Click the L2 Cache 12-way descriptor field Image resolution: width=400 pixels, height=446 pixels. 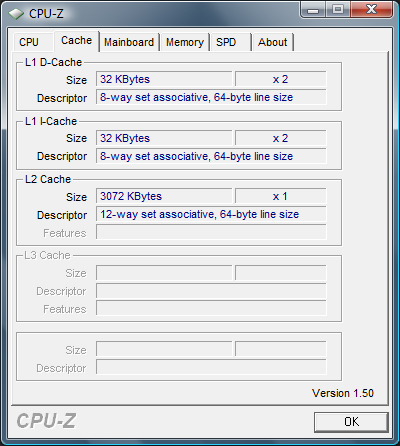pos(211,214)
